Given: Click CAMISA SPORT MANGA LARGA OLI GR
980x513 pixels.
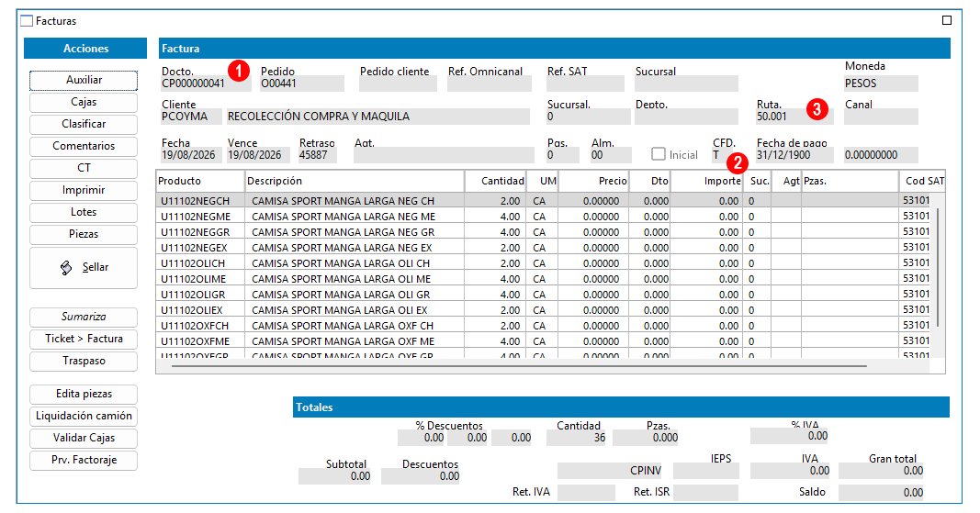Looking at the screenshot, I should coord(341,295).
